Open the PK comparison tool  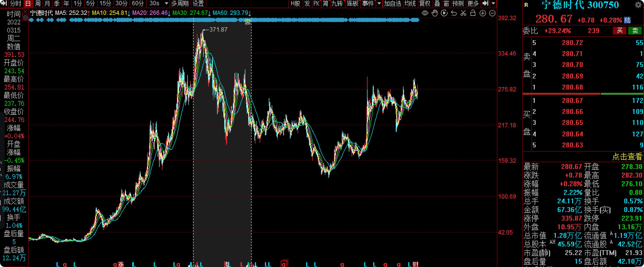coord(316,4)
